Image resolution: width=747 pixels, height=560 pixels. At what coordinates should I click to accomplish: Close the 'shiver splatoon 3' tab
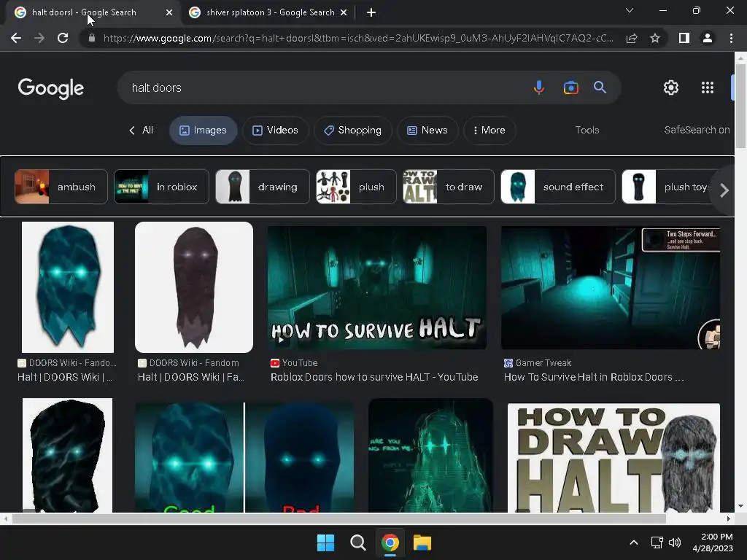point(344,13)
